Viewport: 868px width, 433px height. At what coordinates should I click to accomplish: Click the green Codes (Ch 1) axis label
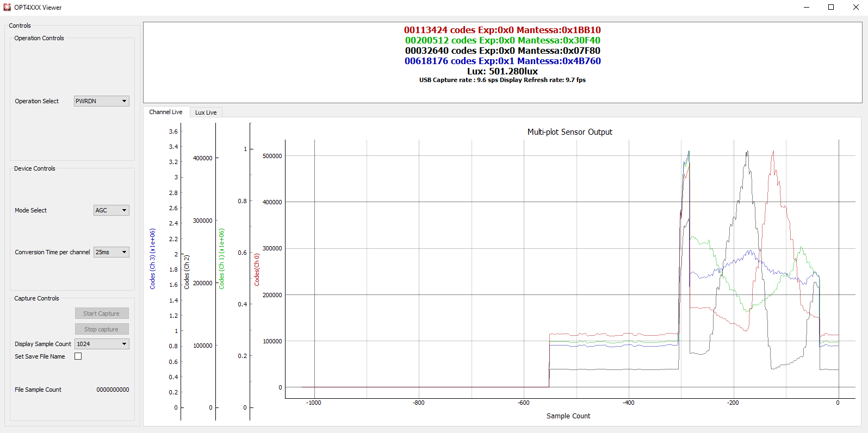click(x=221, y=259)
